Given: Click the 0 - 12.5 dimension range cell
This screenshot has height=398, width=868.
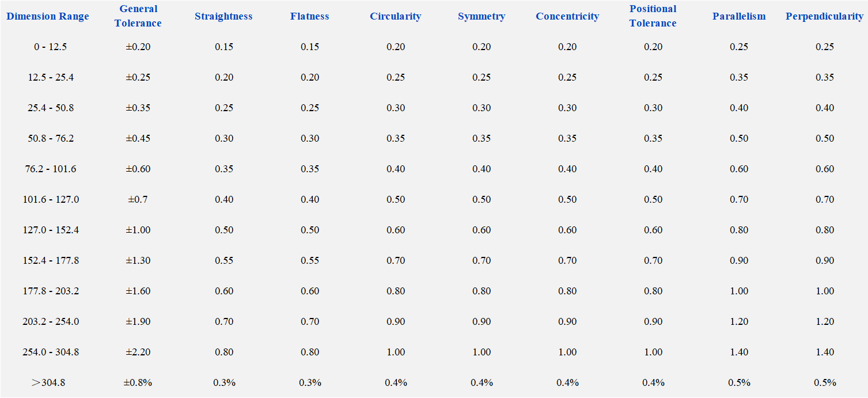Looking at the screenshot, I should pyautogui.click(x=50, y=47).
